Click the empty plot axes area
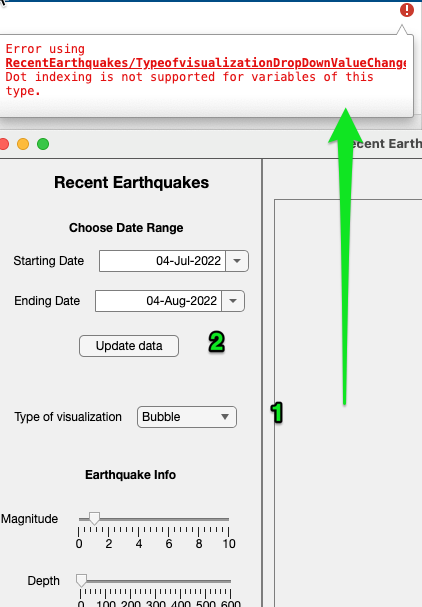Screen dimensions: 422x607 point(348,403)
